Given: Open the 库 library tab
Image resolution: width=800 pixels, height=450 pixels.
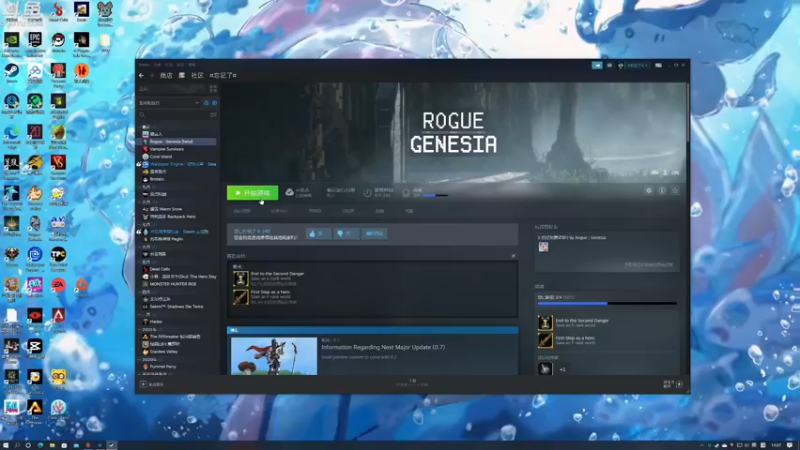Looking at the screenshot, I should tap(182, 76).
